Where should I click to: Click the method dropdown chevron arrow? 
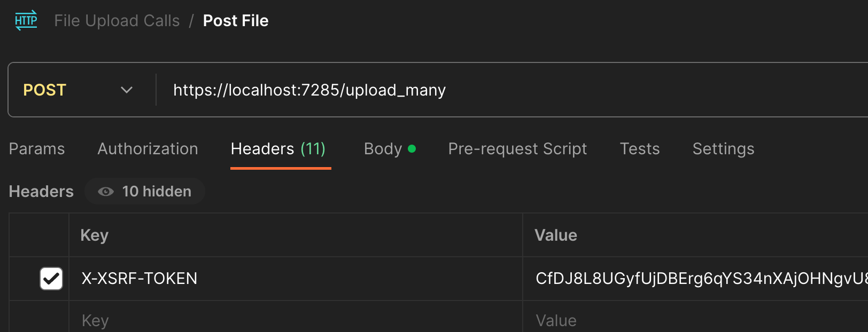click(x=127, y=90)
